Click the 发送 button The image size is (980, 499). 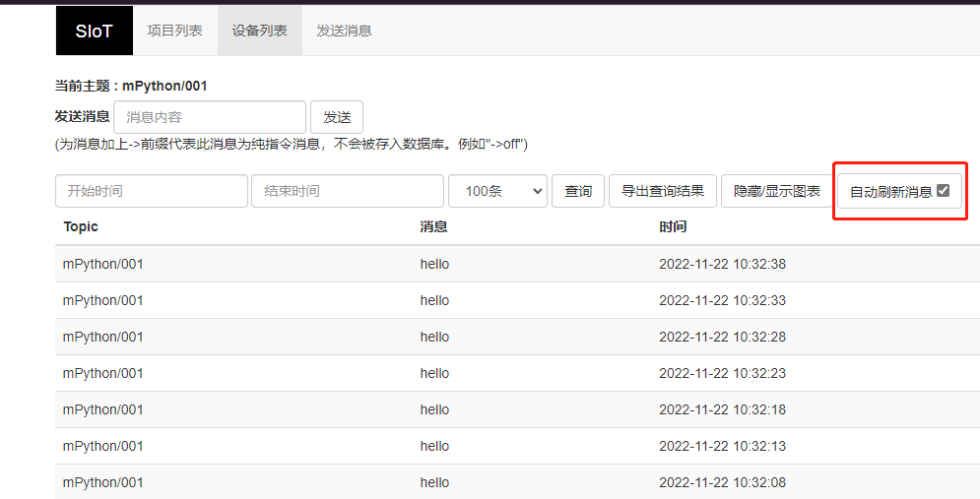(x=337, y=117)
